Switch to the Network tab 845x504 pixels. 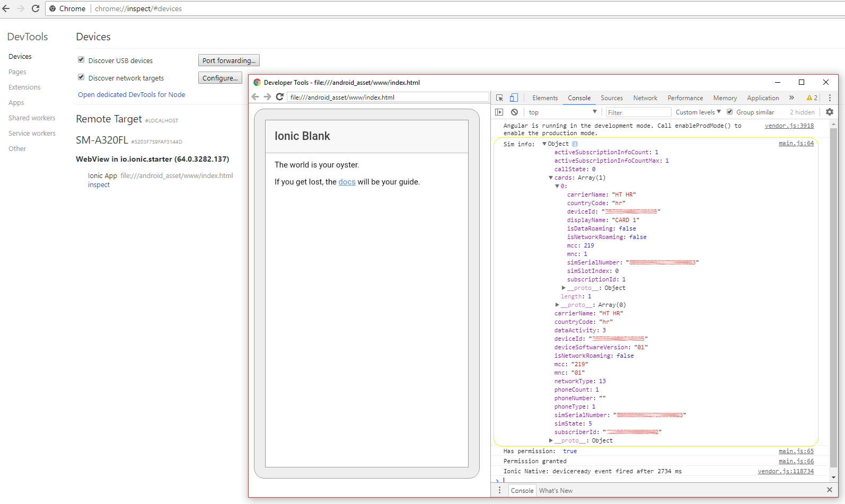tap(645, 98)
